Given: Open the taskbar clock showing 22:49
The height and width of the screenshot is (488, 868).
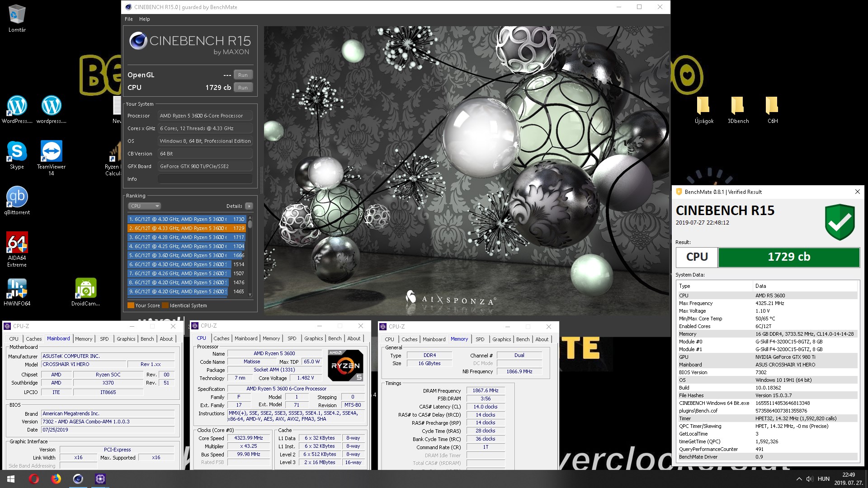Looking at the screenshot, I should [849, 479].
